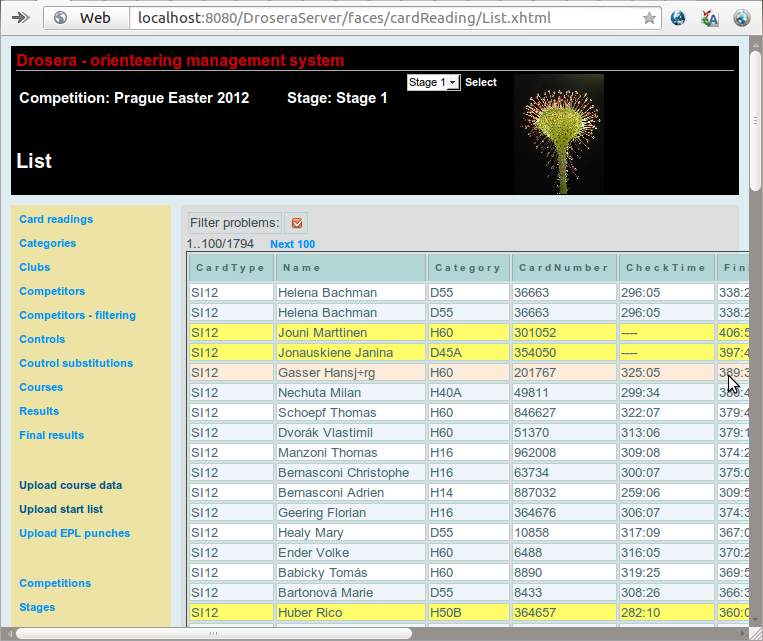Open Stages link in sidebar
Viewport: 763px width, 641px height.
coord(37,607)
